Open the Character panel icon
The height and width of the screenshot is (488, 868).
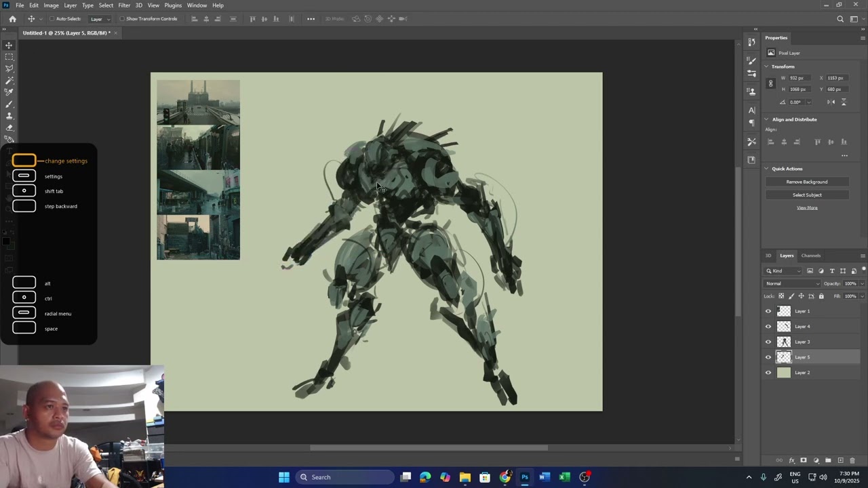tap(751, 110)
